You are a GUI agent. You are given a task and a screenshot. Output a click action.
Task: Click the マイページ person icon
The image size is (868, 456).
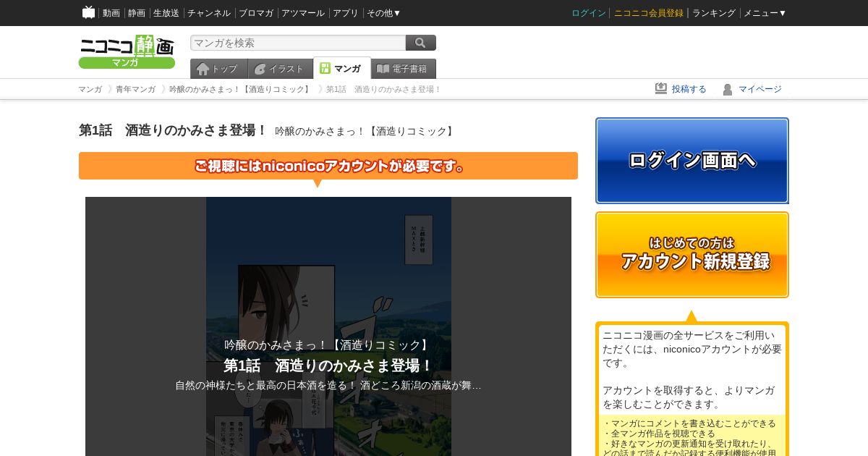pyautogui.click(x=728, y=89)
